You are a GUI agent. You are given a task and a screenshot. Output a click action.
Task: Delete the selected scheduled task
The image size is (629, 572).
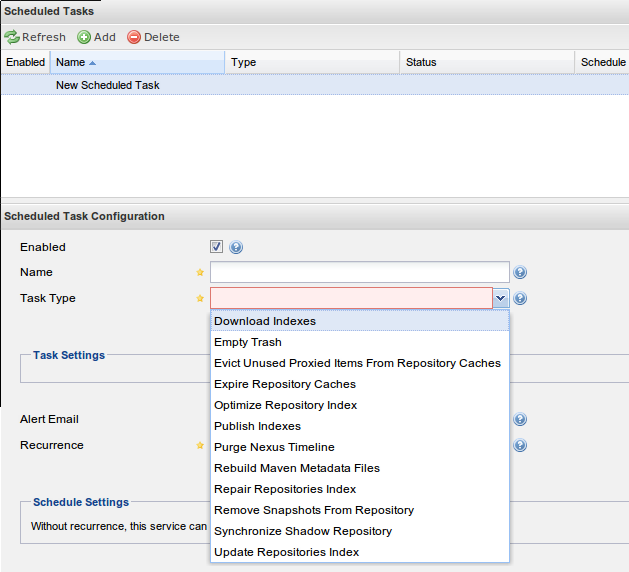pos(153,37)
